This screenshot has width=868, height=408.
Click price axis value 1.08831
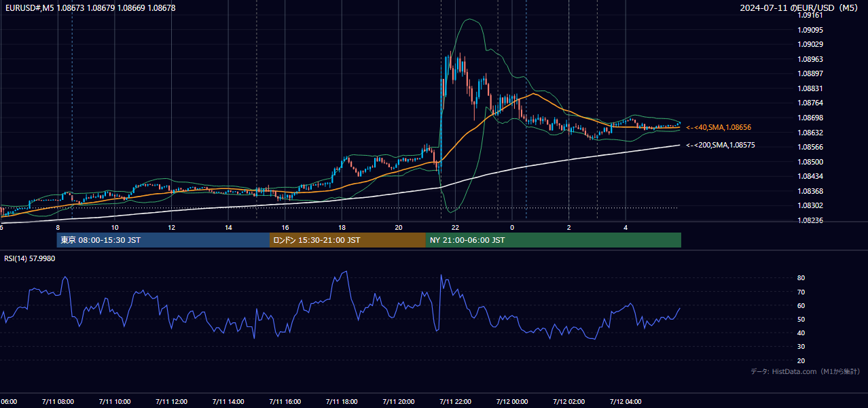810,88
